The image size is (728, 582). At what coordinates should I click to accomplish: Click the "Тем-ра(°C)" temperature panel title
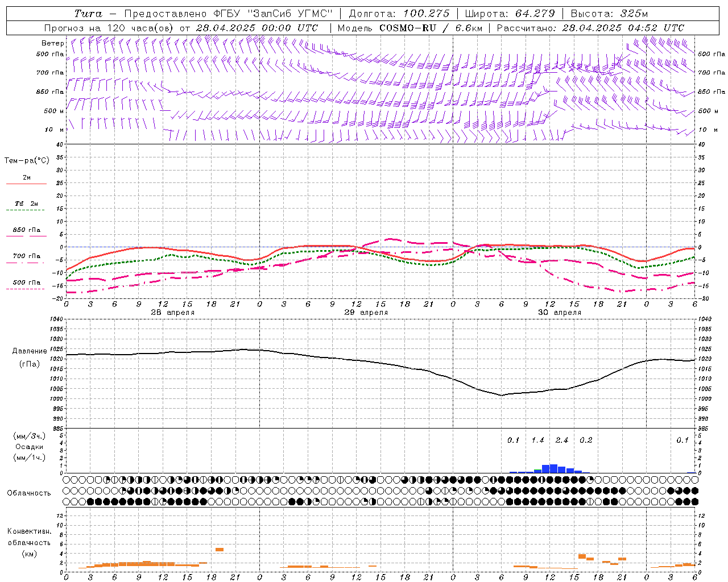(27, 161)
